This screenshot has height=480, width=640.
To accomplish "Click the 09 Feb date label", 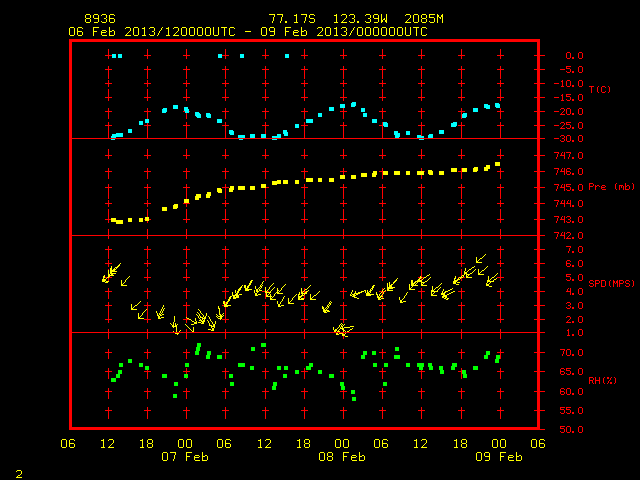I will [499, 457].
